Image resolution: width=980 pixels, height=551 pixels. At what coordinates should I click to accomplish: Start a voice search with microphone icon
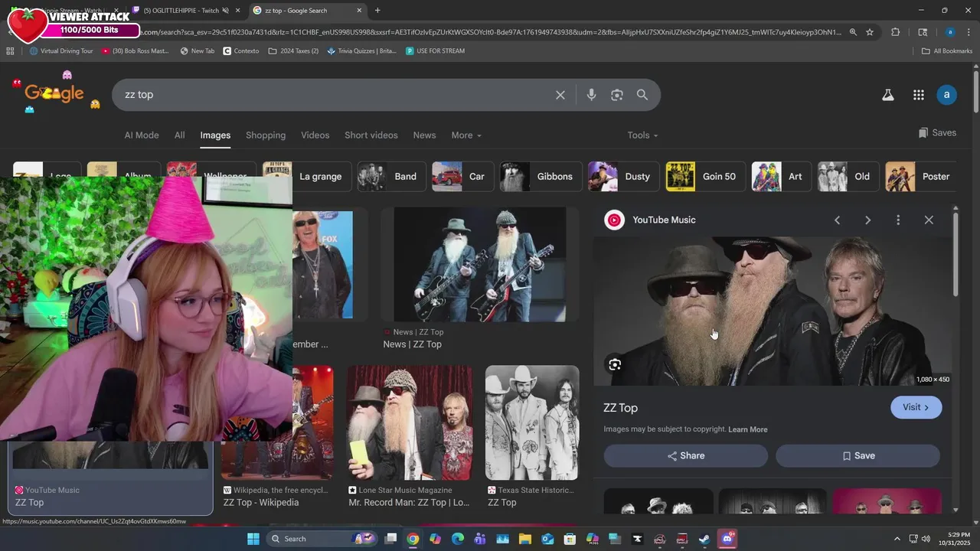click(x=591, y=95)
